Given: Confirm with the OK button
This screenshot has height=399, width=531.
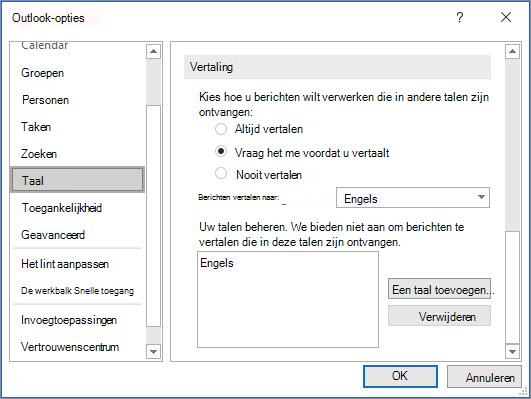Looking at the screenshot, I should (x=400, y=376).
